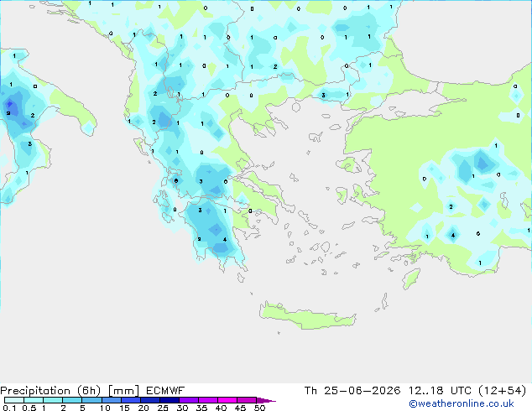Click the "30" legend scale label
Screen dimensions: 532x411
coord(182,408)
